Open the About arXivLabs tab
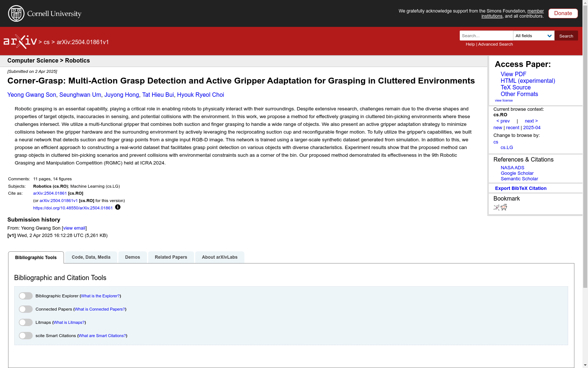The width and height of the screenshot is (588, 368). coord(220,257)
